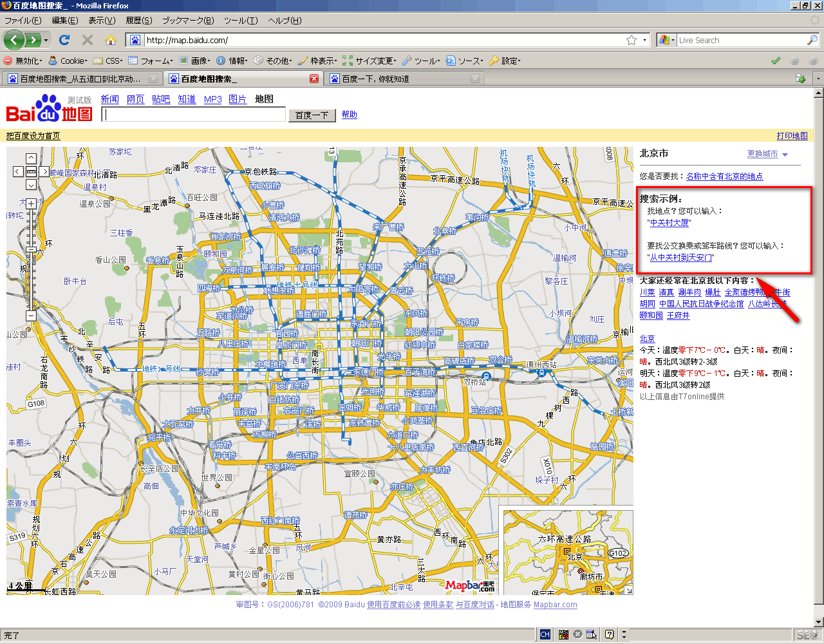Open the 編集 menu
The image size is (824, 644).
tap(64, 21)
